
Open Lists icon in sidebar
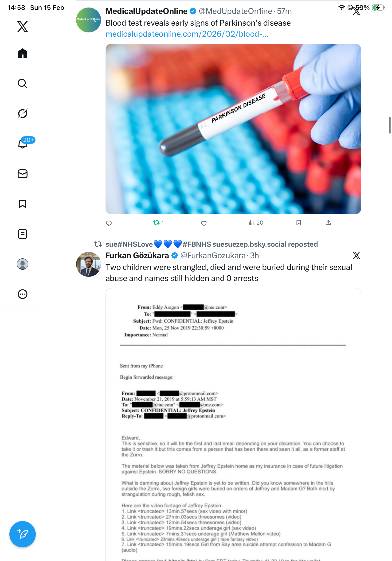(23, 234)
